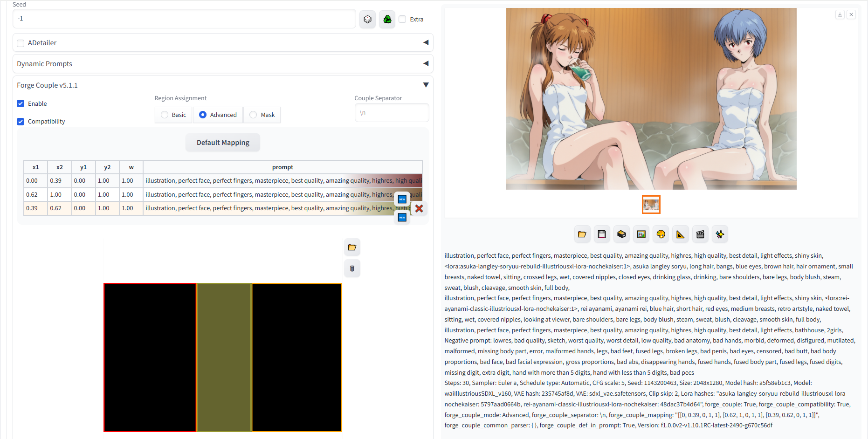Uncheck the Forge Couple Enable checkbox
The image size is (868, 439).
(x=21, y=103)
